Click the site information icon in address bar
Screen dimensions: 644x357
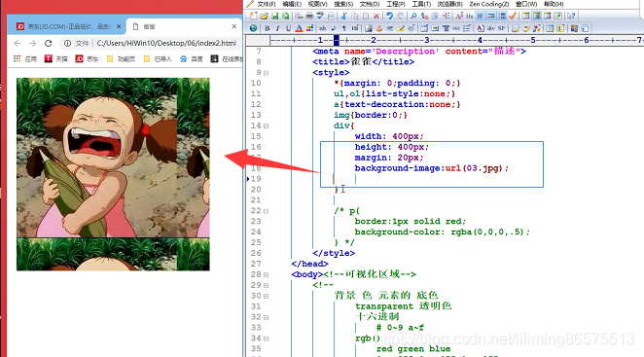click(x=67, y=43)
